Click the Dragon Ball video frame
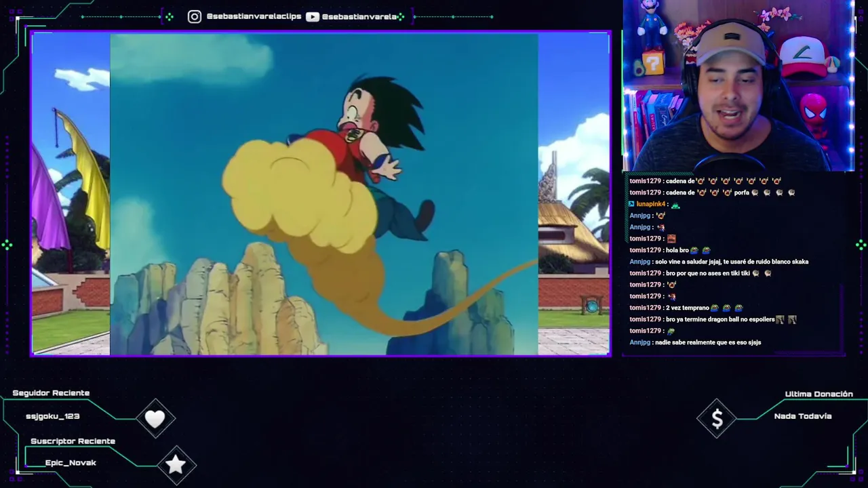Image resolution: width=868 pixels, height=488 pixels. click(x=324, y=195)
